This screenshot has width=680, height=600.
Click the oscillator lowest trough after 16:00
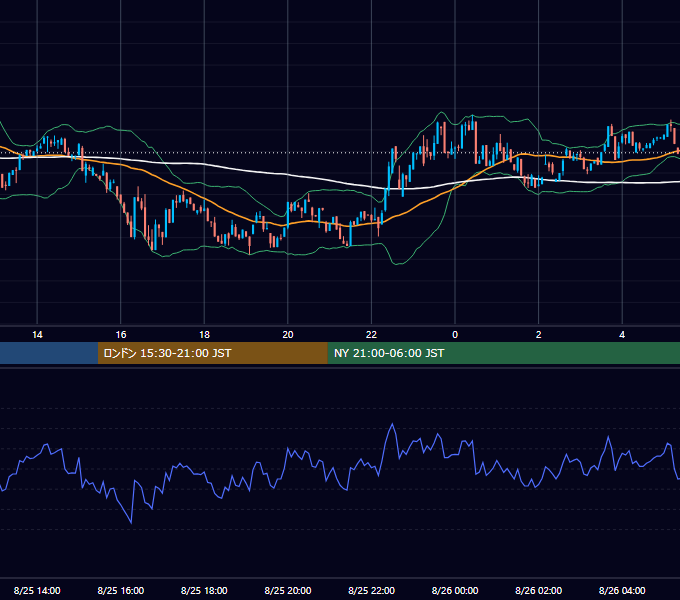click(x=131, y=523)
